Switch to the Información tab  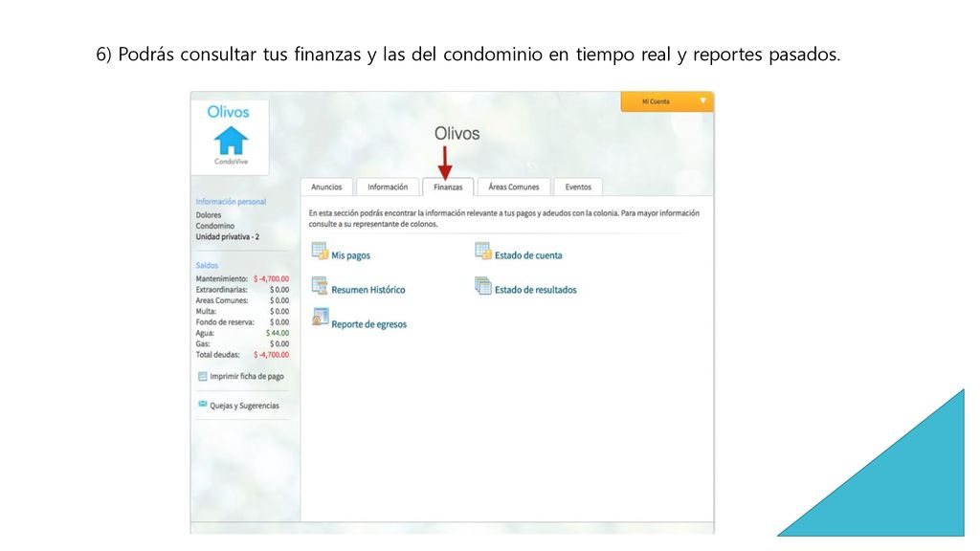(388, 187)
